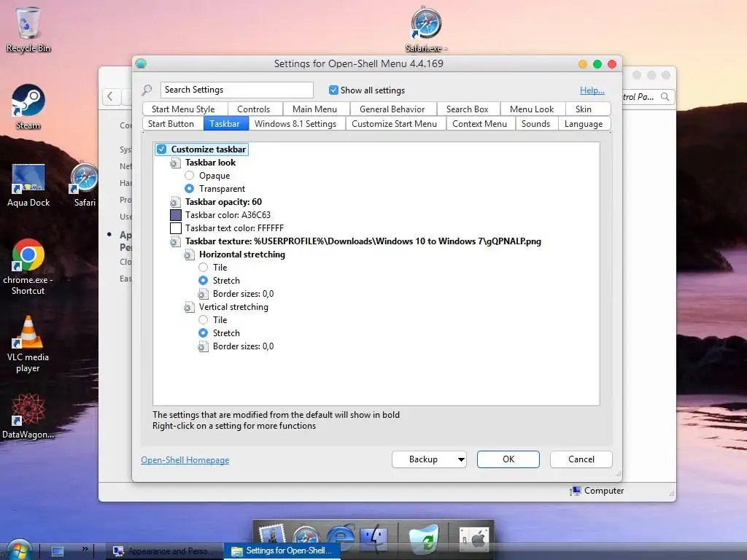The height and width of the screenshot is (560, 747).
Task: Click the back arrow in the Control Panel window
Action: point(110,97)
